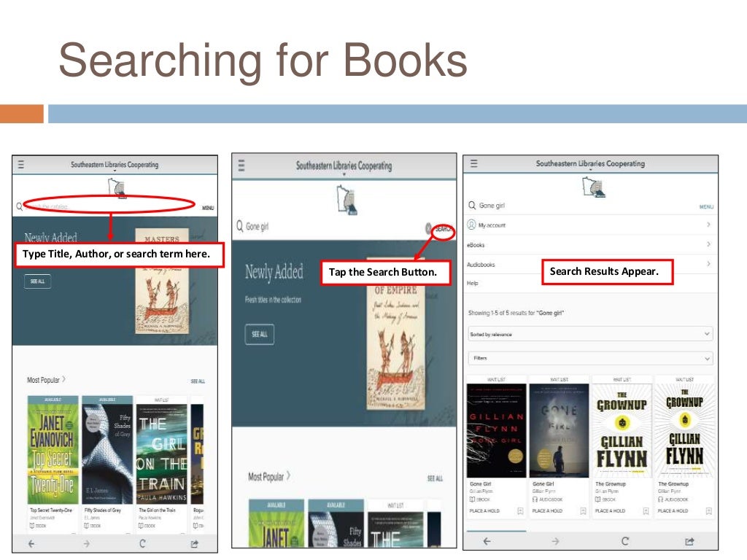Expand the My account row chevron
Screen dimensions: 747x560
(x=708, y=225)
